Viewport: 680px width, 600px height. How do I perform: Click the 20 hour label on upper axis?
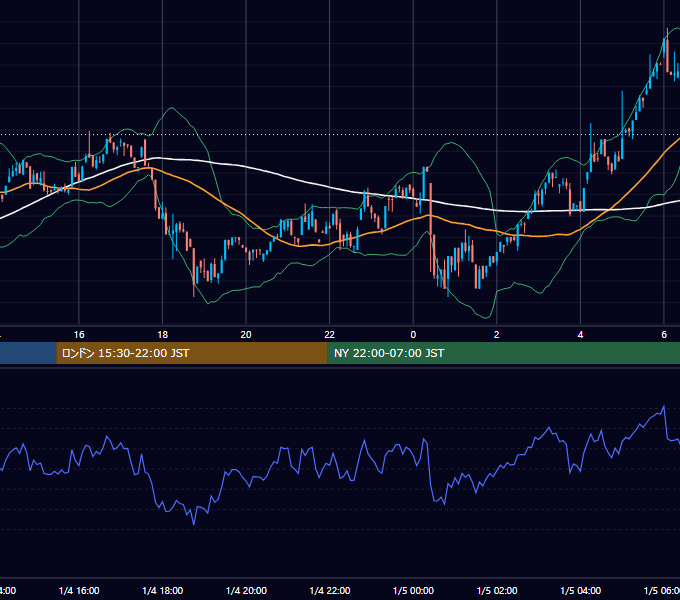[x=246, y=335]
